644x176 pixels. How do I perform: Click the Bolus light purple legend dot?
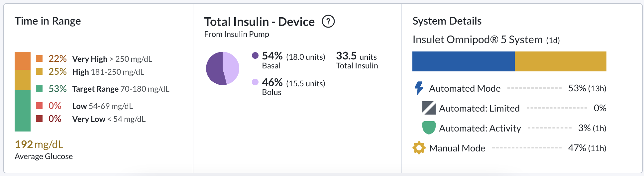click(255, 82)
